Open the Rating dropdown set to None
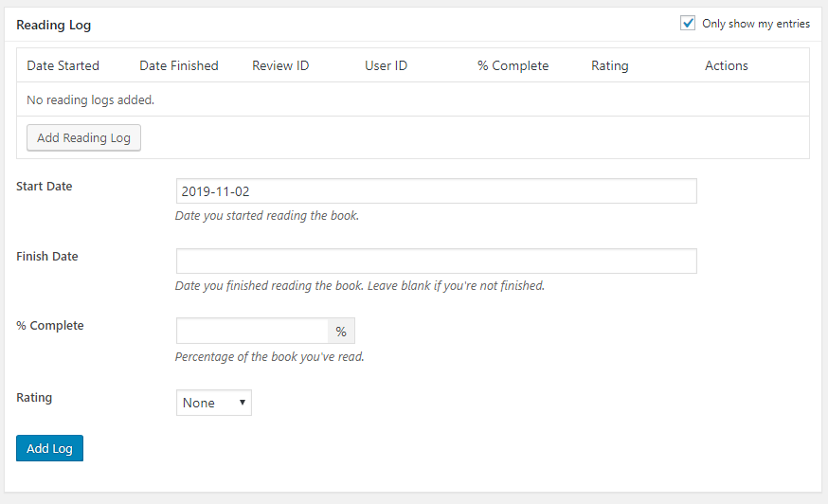This screenshot has width=828, height=504. click(x=213, y=403)
